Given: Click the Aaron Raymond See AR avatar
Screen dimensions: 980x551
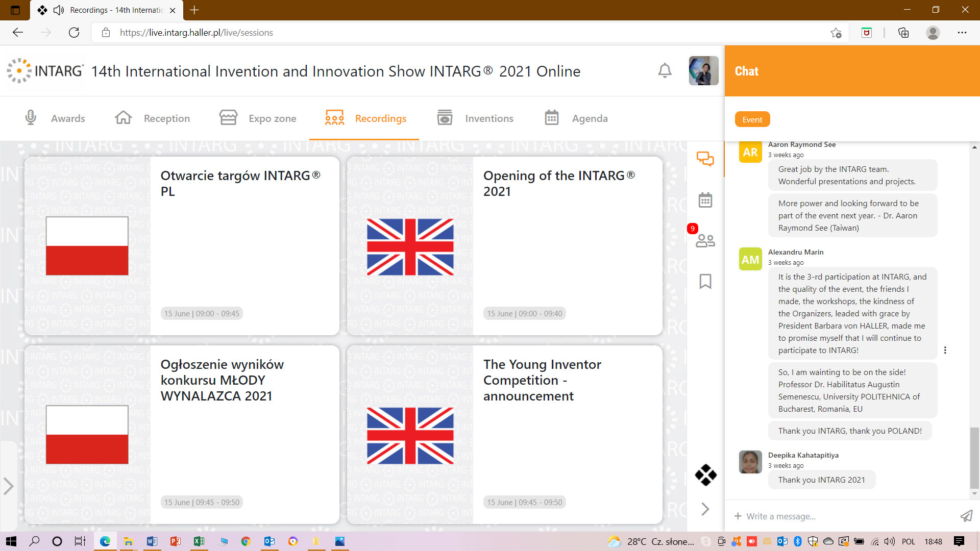Looking at the screenshot, I should pyautogui.click(x=750, y=152).
